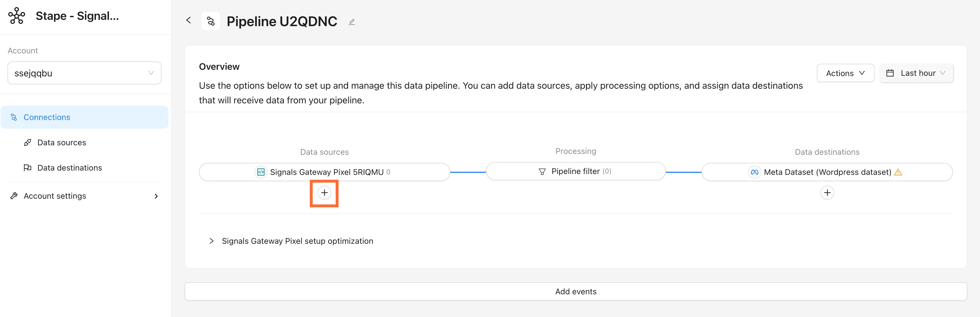Click the pipeline icon beside the title

[x=211, y=21]
